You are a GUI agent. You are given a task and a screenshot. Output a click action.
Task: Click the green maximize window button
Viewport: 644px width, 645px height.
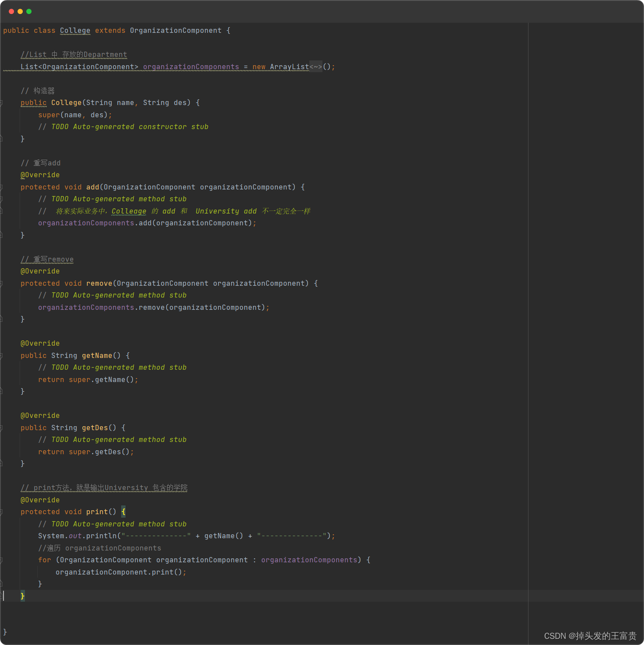pyautogui.click(x=29, y=11)
